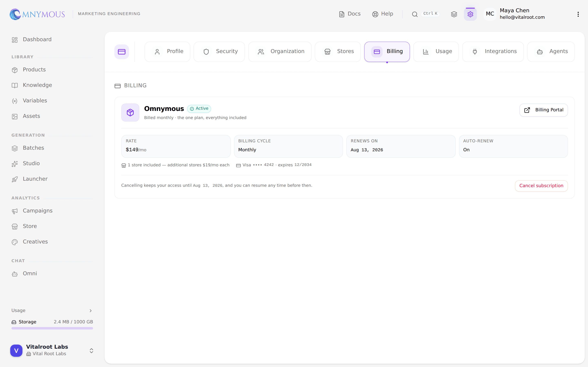Viewport: 588px width, 367px height.
Task: Open the Omni chat bot icon
Action: [14, 274]
